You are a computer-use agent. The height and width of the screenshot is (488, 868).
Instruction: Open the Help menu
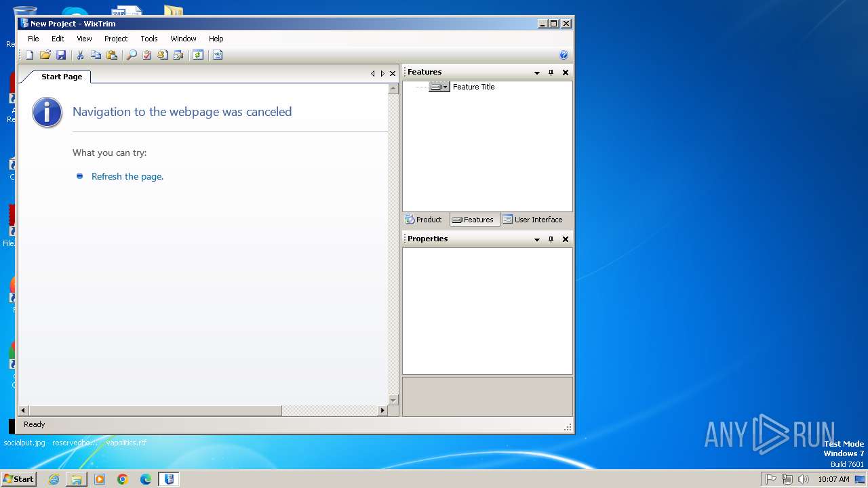click(x=216, y=39)
